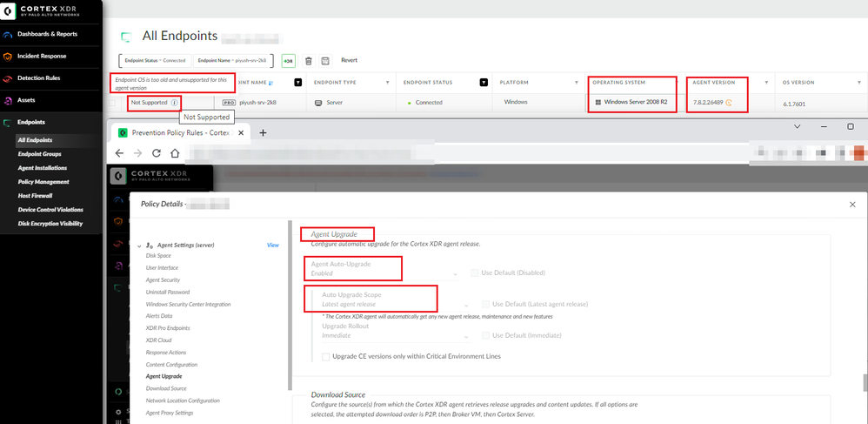The height and width of the screenshot is (424, 868).
Task: Select Windows Security Center Integration tree item
Action: 188,304
